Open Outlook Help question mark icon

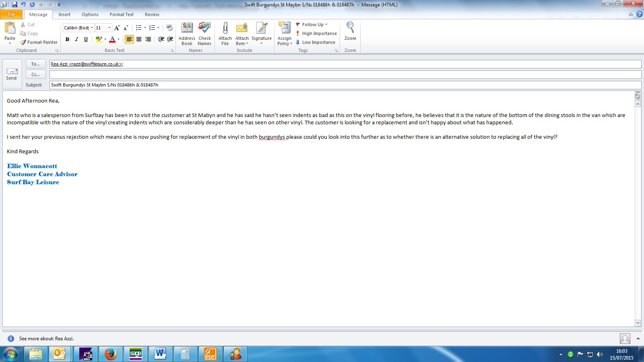pyautogui.click(x=639, y=14)
